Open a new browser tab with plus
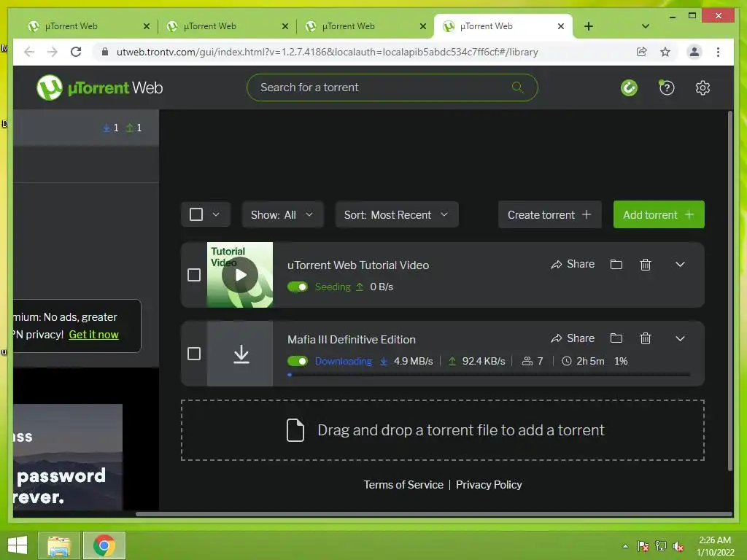This screenshot has height=560, width=747. [589, 26]
